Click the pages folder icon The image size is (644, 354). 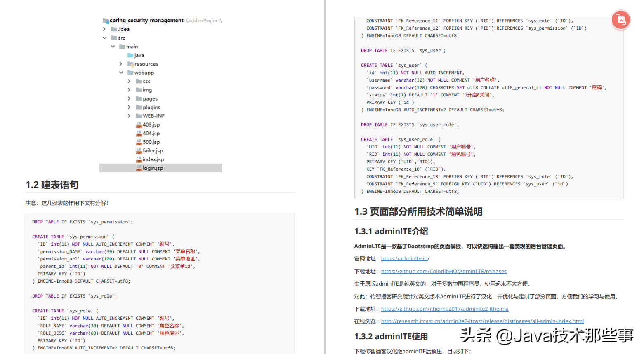(x=139, y=98)
